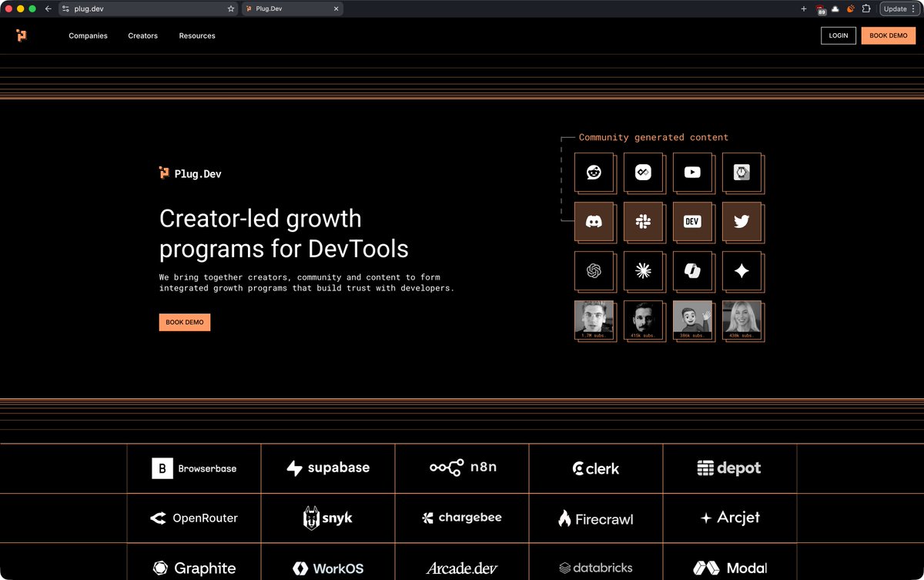Image resolution: width=924 pixels, height=580 pixels.
Task: Click the snyk logo
Action: point(327,518)
